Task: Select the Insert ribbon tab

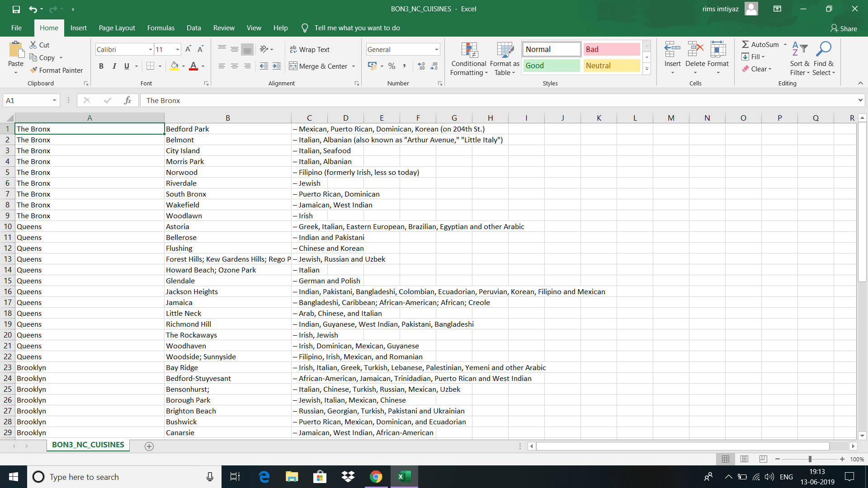Action: 78,28
